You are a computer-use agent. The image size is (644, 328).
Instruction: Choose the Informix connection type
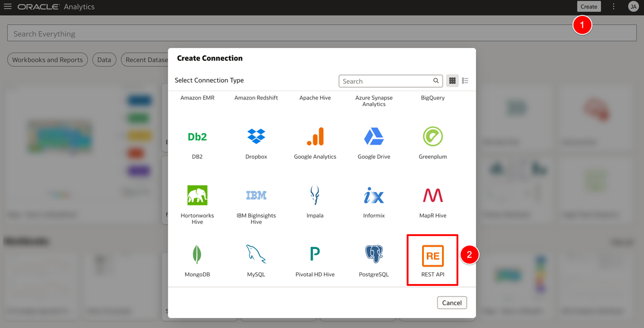coord(374,201)
